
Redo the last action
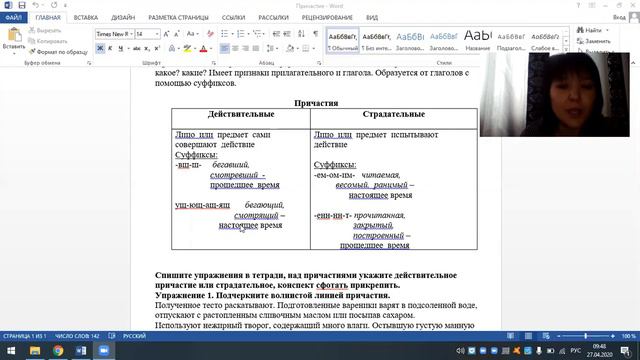(x=54, y=5)
